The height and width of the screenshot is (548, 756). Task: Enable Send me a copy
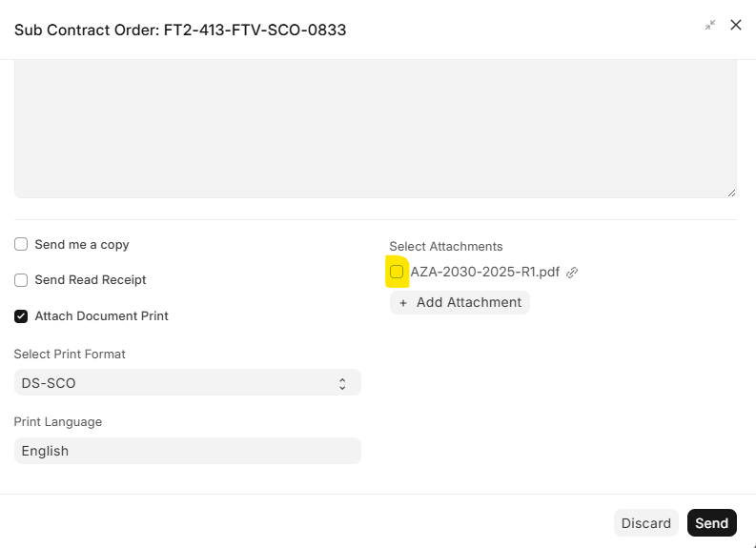21,244
